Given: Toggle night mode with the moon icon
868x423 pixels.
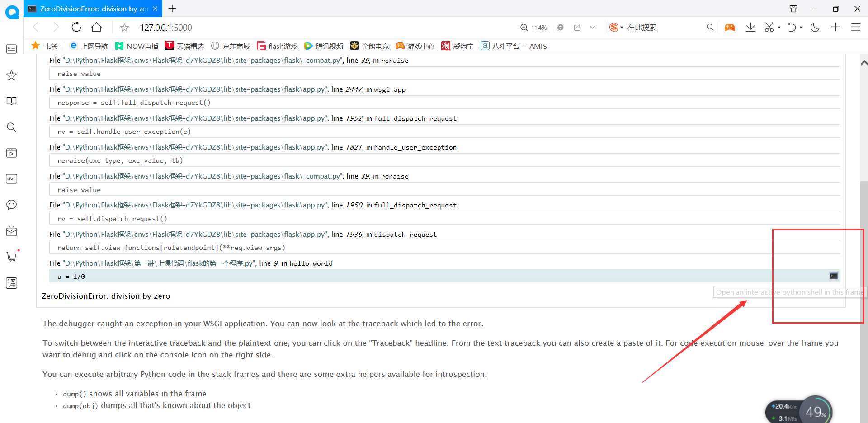Looking at the screenshot, I should point(815,27).
